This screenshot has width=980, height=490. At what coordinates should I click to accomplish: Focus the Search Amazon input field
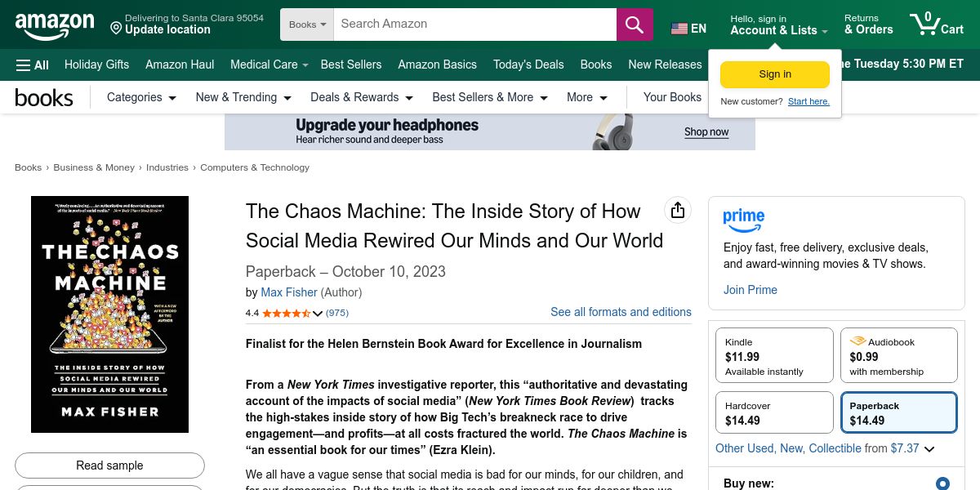[x=475, y=24]
